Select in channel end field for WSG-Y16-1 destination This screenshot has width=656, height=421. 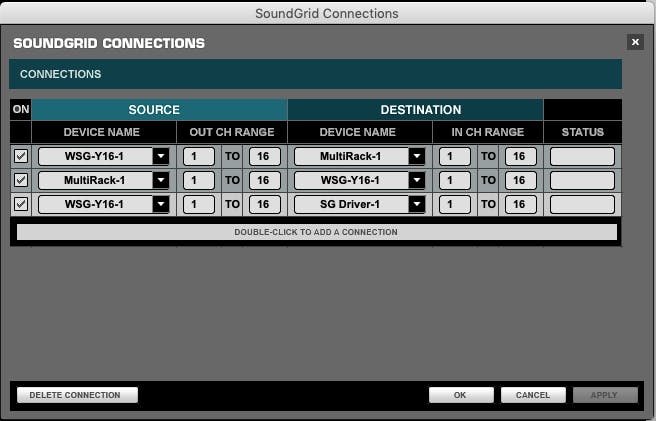click(x=520, y=180)
